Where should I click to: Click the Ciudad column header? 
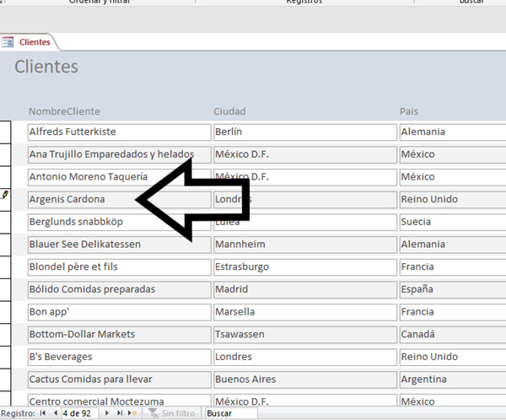[x=229, y=111]
